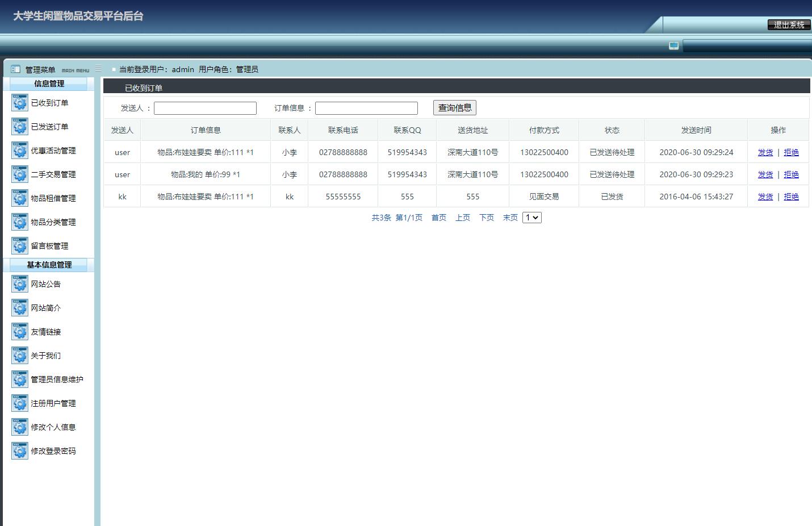The height and width of the screenshot is (526, 812).
Task: Open 优惠活动管理 via its sidebar icon
Action: click(x=20, y=151)
